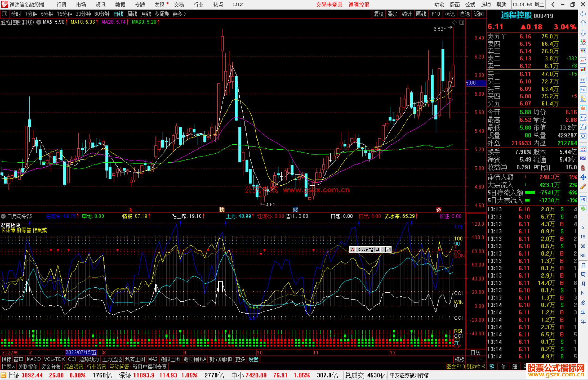Toggle the 复权 price adjustment button

(379, 14)
